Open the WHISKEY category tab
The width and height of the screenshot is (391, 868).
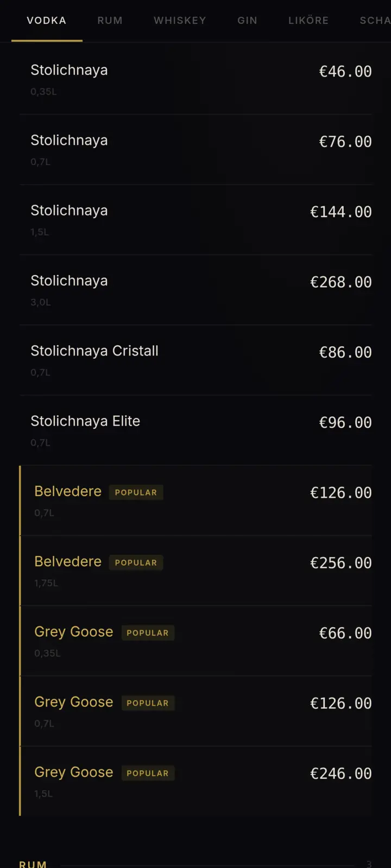[180, 20]
